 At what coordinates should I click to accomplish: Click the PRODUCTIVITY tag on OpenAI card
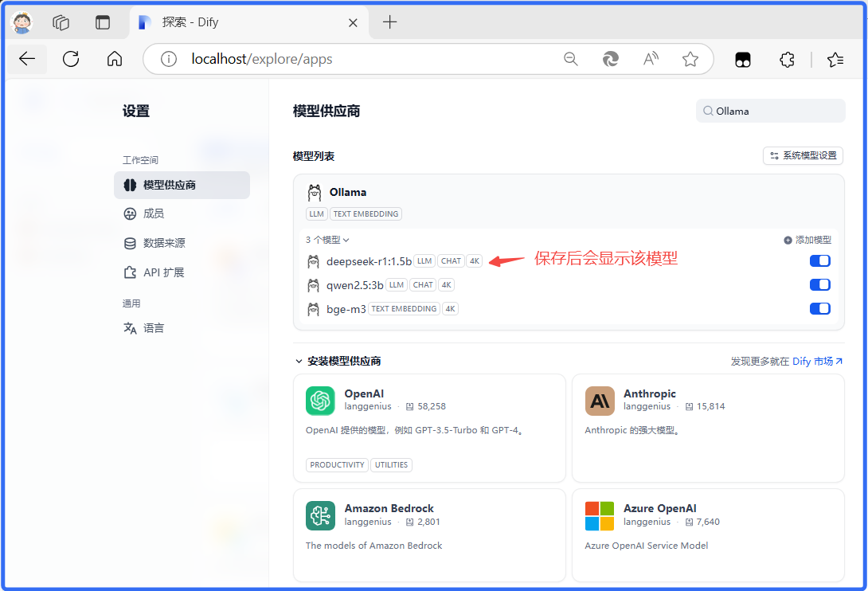pyautogui.click(x=337, y=464)
